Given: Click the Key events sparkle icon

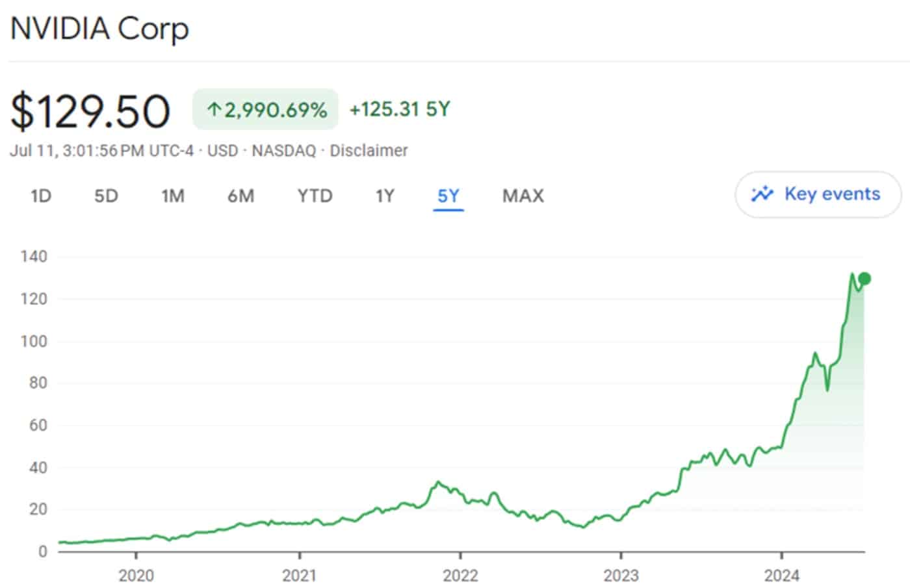Looking at the screenshot, I should pos(762,194).
